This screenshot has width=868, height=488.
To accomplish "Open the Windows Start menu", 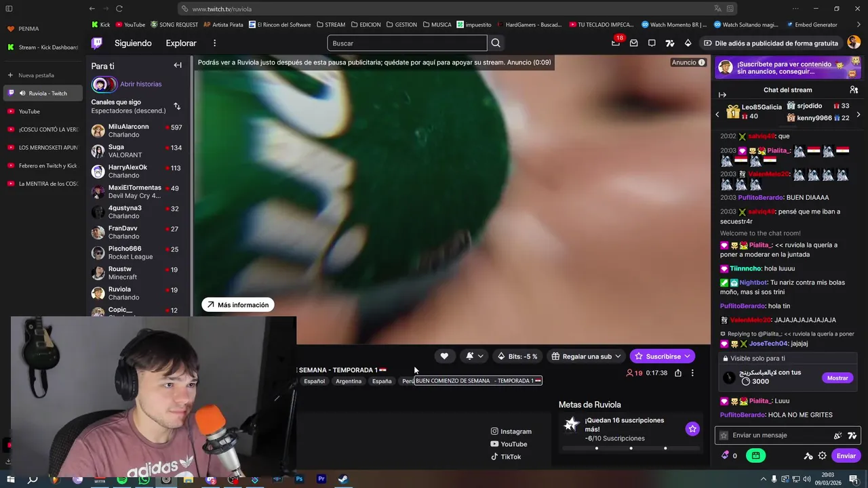I will point(10,479).
